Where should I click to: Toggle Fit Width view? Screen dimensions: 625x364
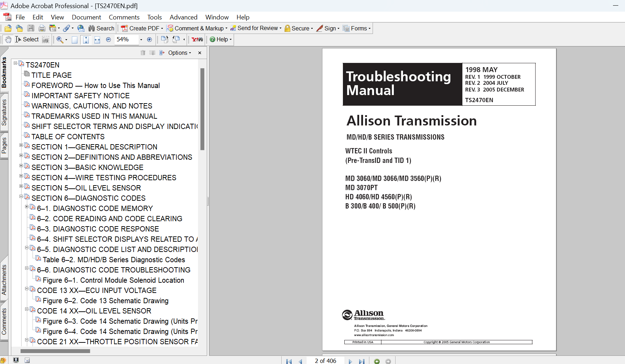click(x=97, y=40)
